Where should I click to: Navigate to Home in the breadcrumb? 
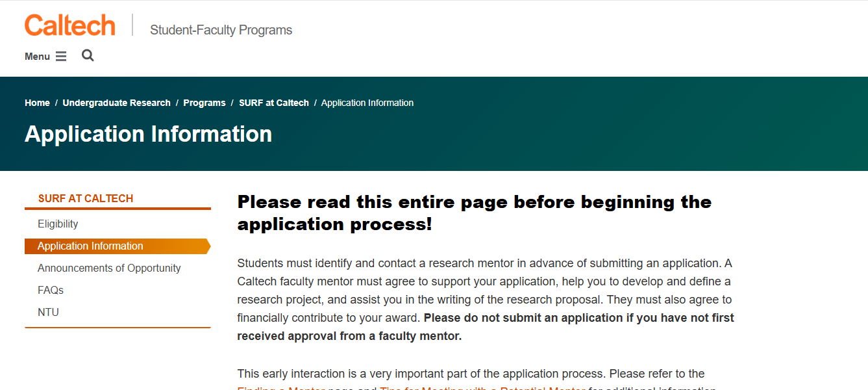coord(37,103)
